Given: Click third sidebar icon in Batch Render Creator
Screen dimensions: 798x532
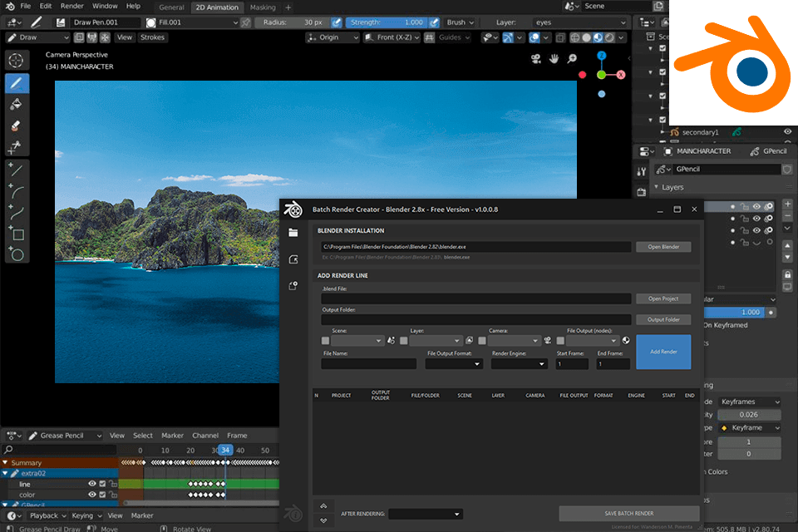Looking at the screenshot, I should [293, 286].
